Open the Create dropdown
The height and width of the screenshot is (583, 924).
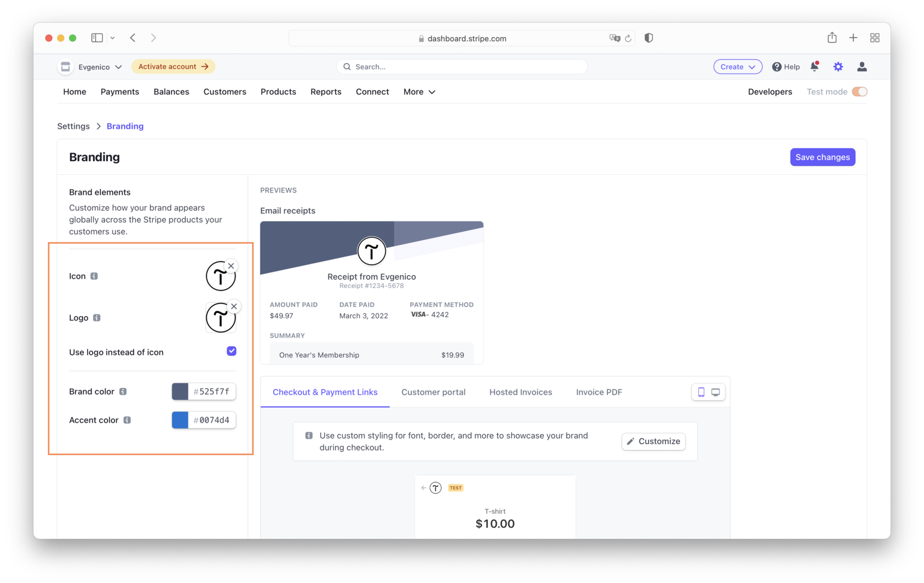pos(738,67)
